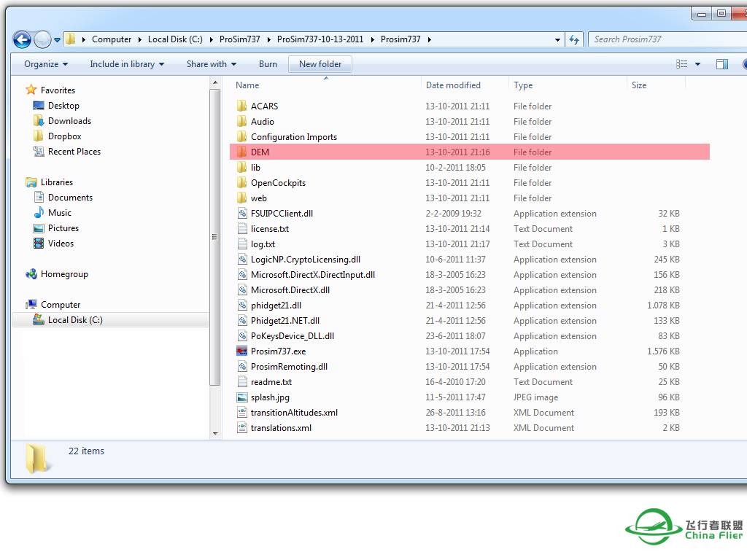The width and height of the screenshot is (747, 560).
Task: Select the highlighted DEM folder icon
Action: [243, 152]
